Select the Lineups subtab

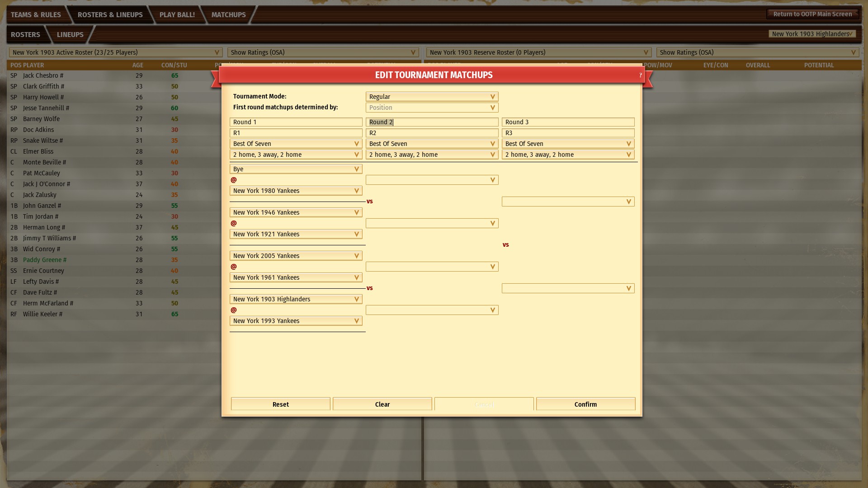pos(70,35)
